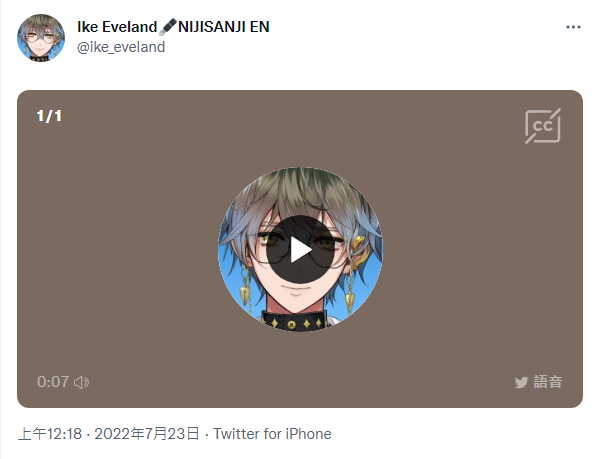The height and width of the screenshot is (459, 598).
Task: Click the gold ear cuff on the large avatar
Action: pyautogui.click(x=359, y=252)
